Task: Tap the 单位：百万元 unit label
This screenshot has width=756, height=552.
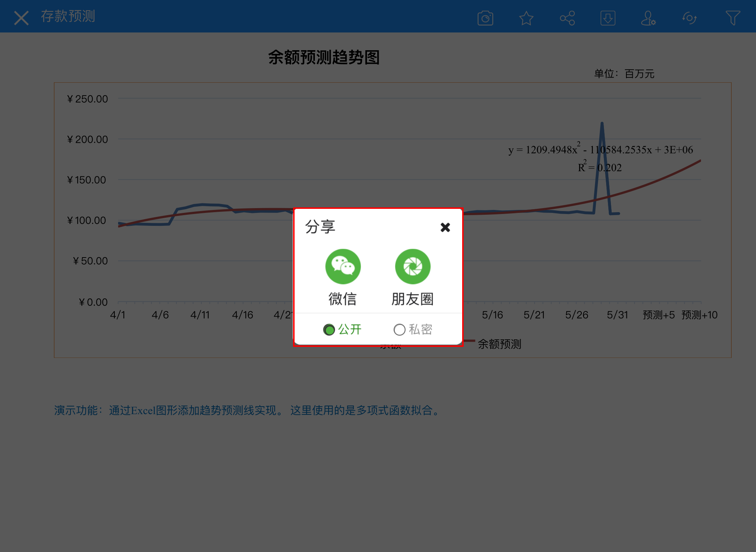Action: tap(624, 74)
